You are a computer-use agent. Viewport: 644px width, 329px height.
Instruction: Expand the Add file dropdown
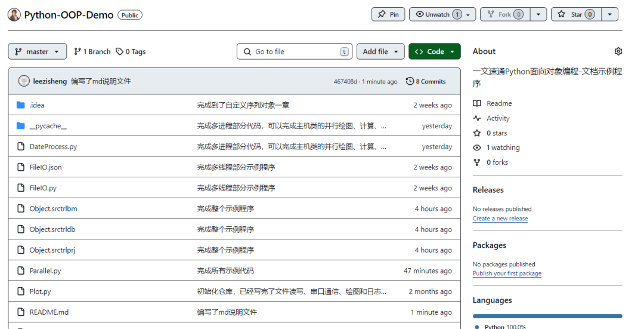click(x=380, y=52)
